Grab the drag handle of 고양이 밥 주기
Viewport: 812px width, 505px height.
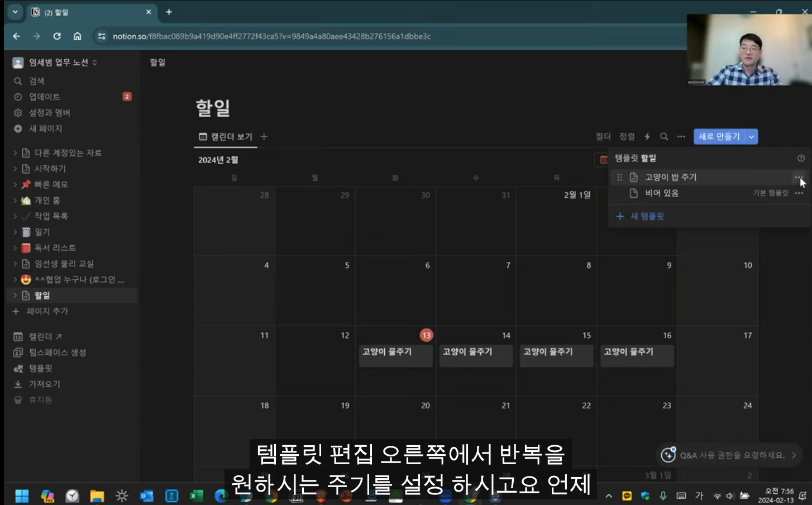(x=619, y=178)
